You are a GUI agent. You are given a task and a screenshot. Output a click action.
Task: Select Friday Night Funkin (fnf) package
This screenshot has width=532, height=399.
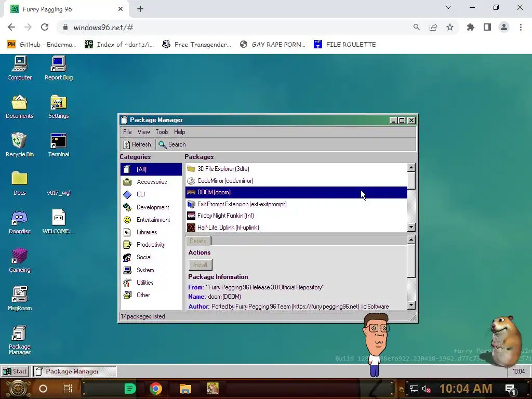click(x=296, y=216)
